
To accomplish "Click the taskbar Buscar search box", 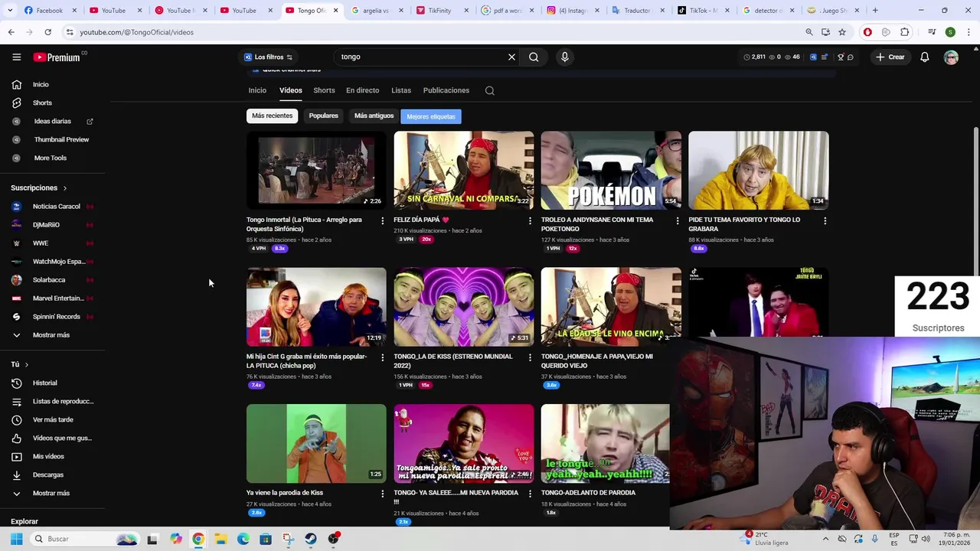I will [86, 539].
